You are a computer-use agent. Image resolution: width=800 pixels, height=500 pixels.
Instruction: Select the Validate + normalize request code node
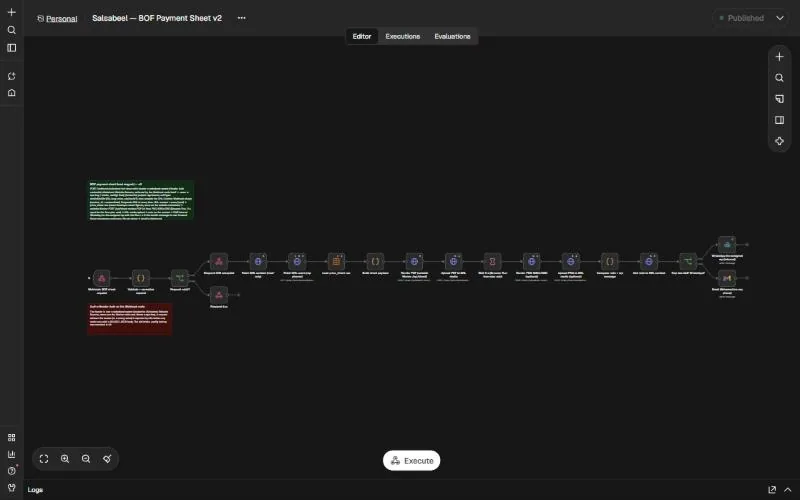tap(141, 278)
